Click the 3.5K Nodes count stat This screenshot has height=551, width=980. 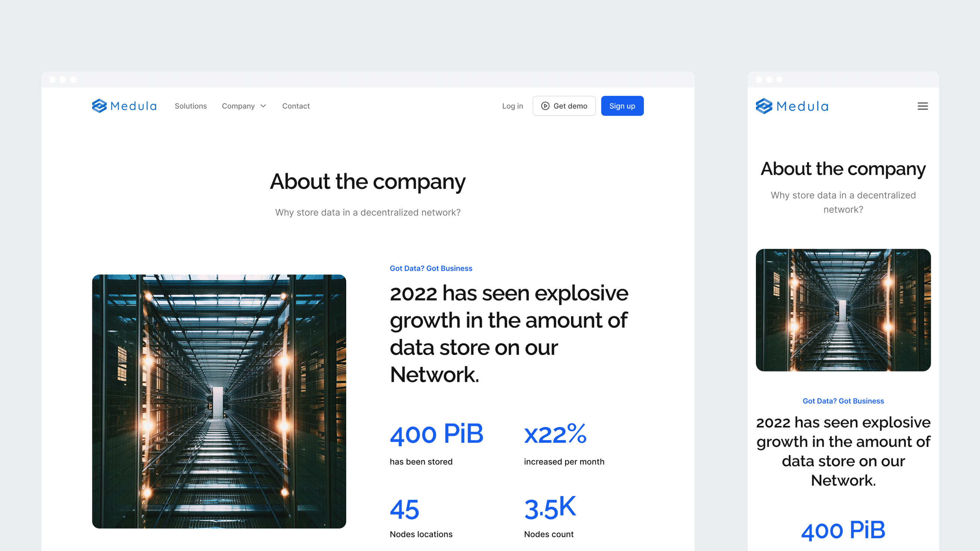coord(550,508)
